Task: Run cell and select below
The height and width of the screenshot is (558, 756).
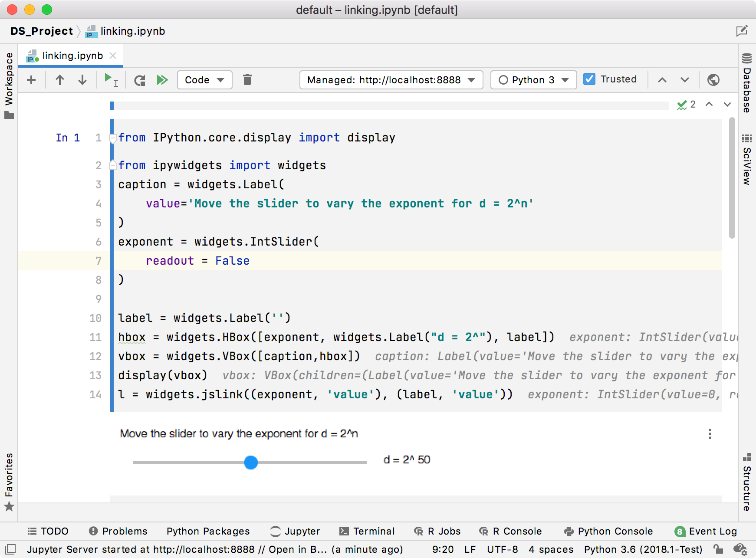Action: pos(111,80)
